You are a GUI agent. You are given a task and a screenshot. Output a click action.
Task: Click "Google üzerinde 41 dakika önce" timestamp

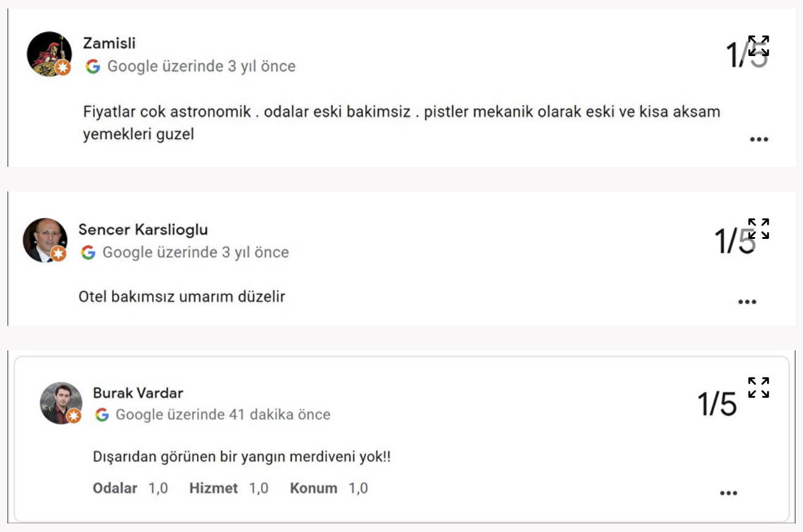pyautogui.click(x=223, y=415)
